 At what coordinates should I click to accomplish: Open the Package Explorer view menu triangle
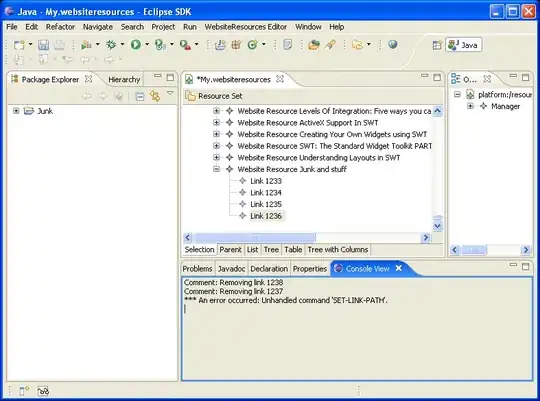tap(170, 93)
